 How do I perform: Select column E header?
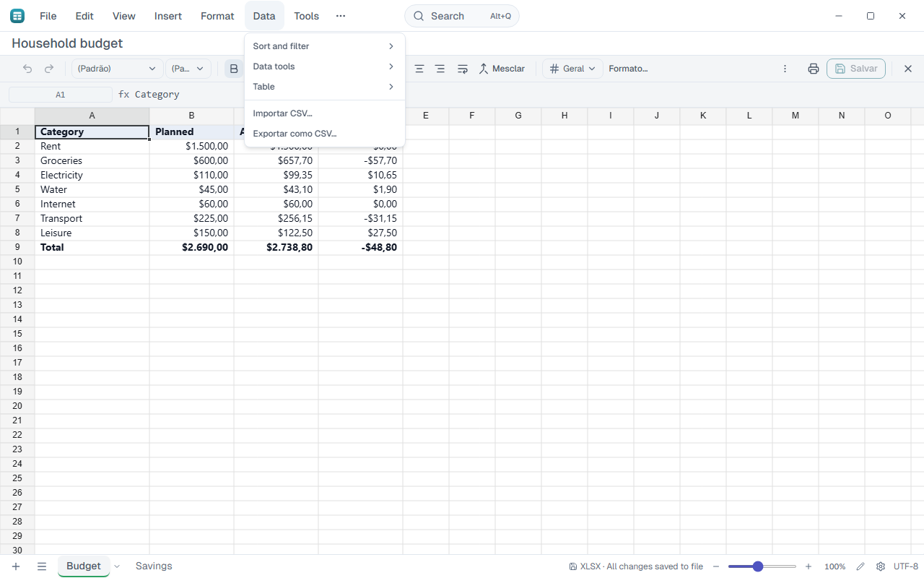coord(426,116)
